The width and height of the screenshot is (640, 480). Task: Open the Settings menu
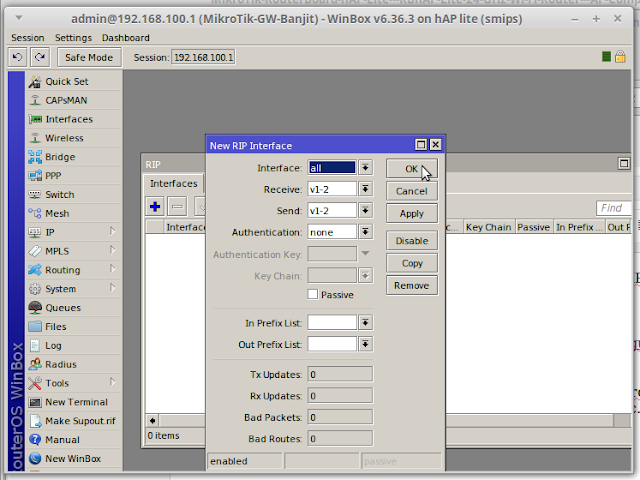click(73, 38)
